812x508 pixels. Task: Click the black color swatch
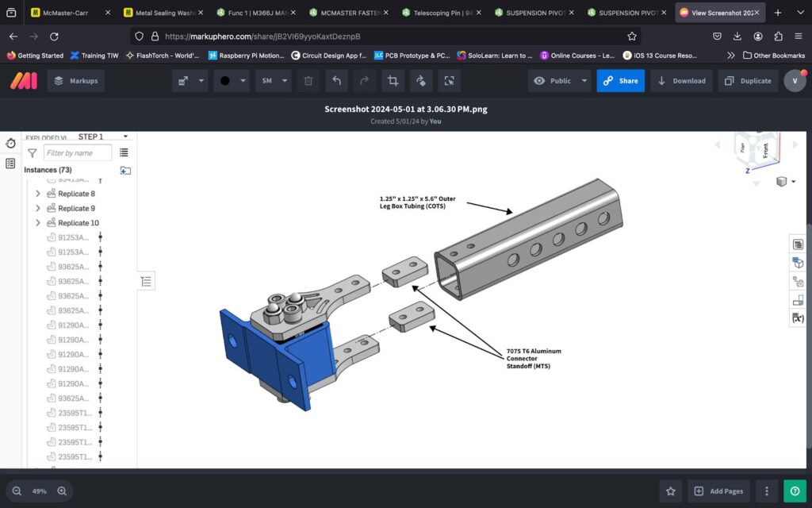click(225, 81)
